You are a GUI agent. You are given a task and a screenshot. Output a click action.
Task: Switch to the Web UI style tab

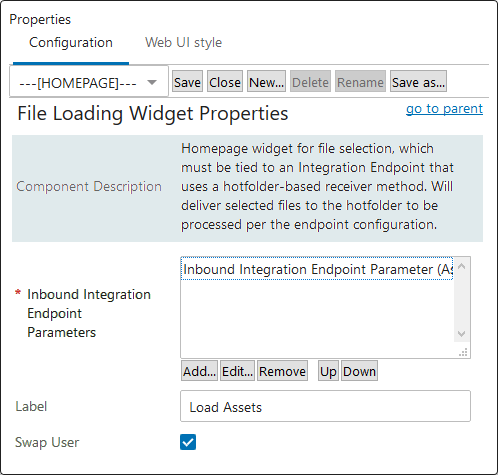tap(183, 43)
